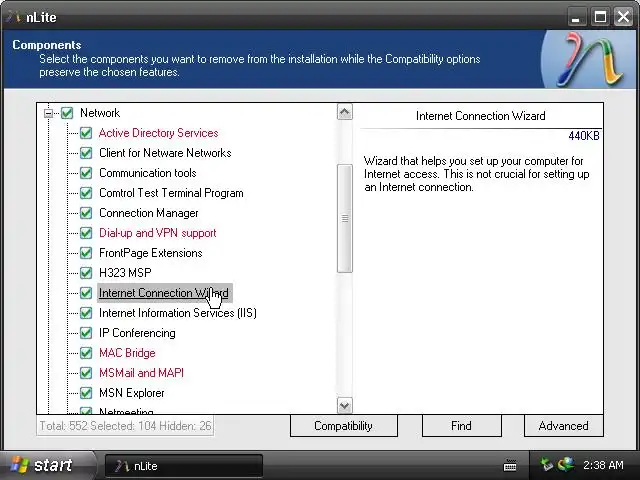The image size is (640, 480).
Task: Click the tree scrollbar up arrow
Action: tap(345, 112)
